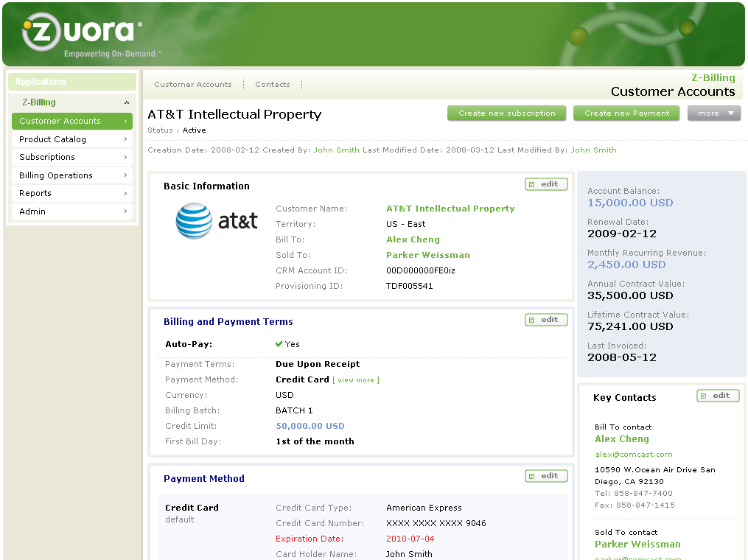Open Alex Cheng in Key Contacts
The image size is (748, 560).
click(621, 439)
